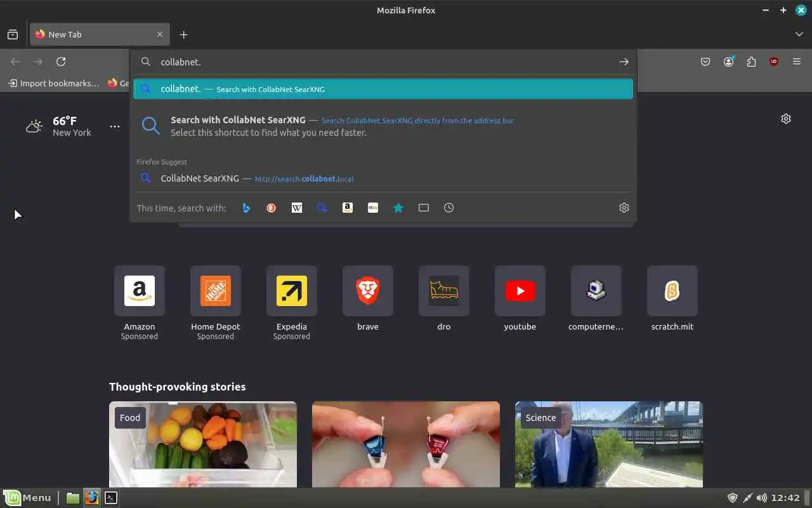Viewport: 812px width, 508px height.
Task: Open the volume tray icon
Action: (761, 498)
